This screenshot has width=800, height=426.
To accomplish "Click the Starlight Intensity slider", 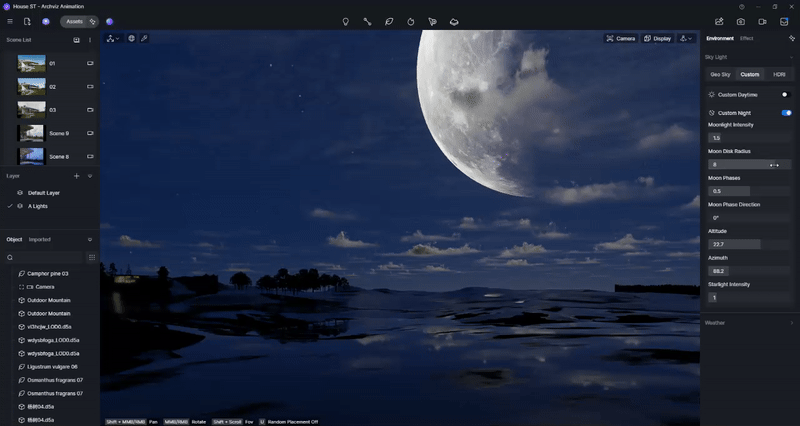I will 749,297.
